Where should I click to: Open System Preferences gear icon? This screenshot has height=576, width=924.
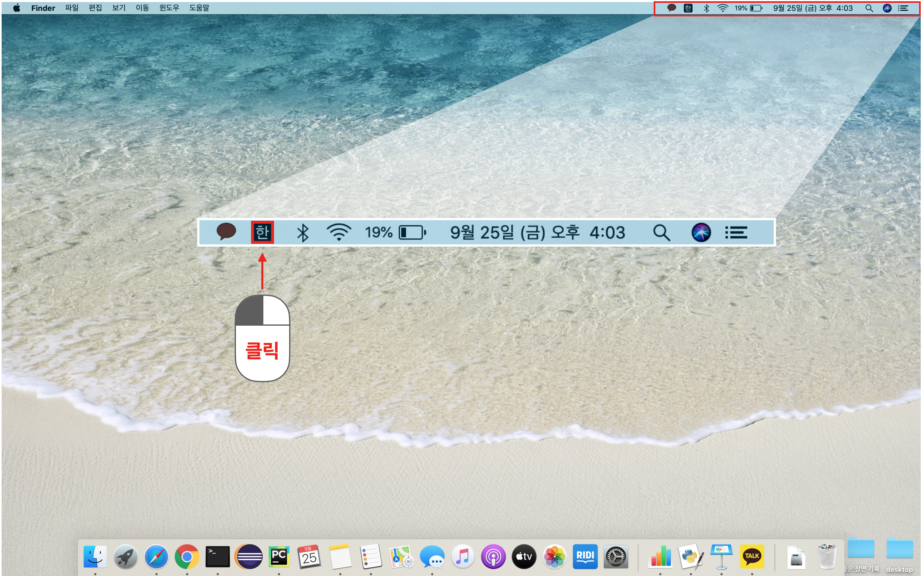coord(616,556)
